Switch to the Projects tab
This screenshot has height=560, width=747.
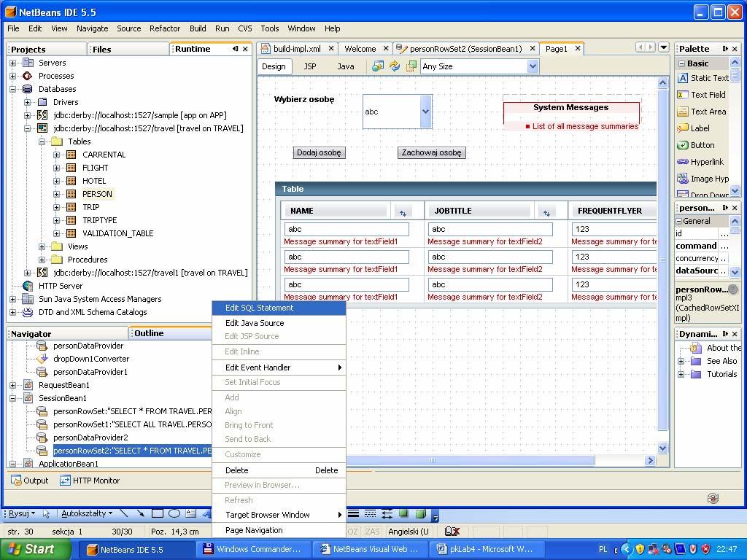click(47, 49)
